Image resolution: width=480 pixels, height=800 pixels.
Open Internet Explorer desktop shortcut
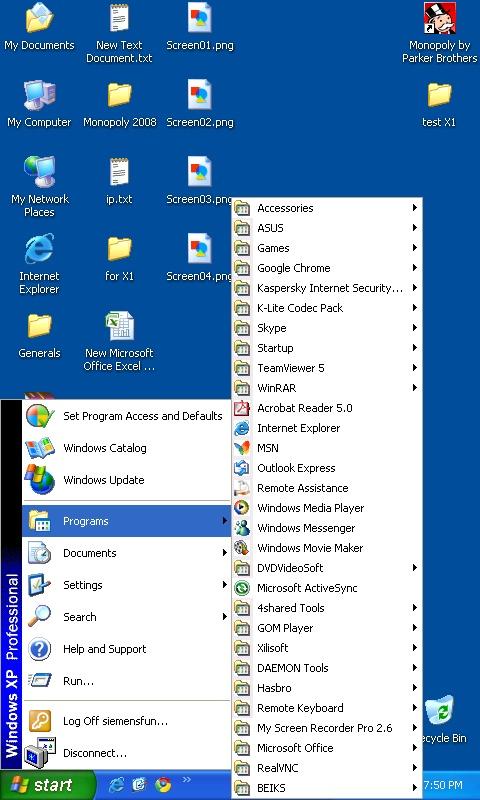coord(39,264)
